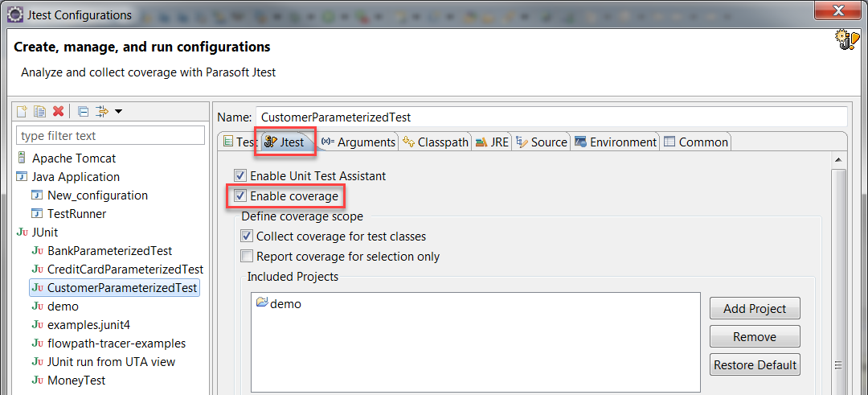Switch to the Common tab
The height and width of the screenshot is (395, 868).
696,142
